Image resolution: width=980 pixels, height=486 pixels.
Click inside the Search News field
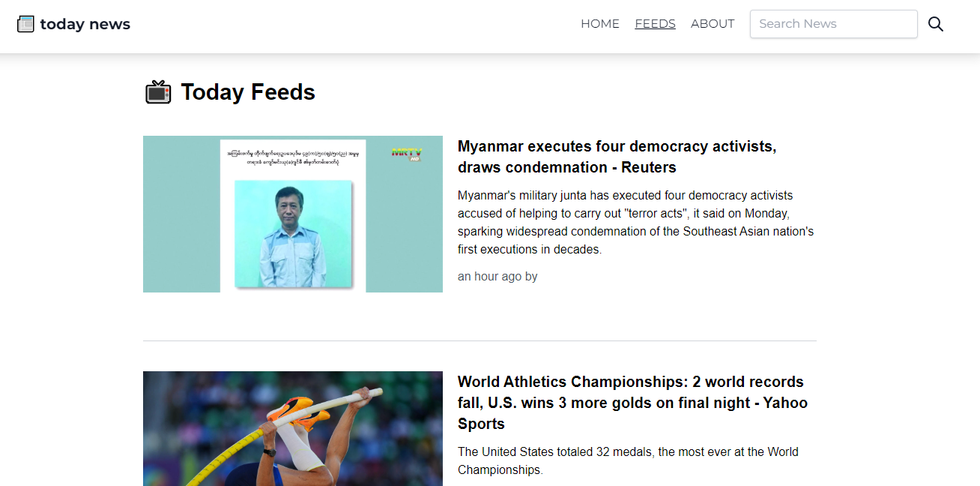point(833,23)
